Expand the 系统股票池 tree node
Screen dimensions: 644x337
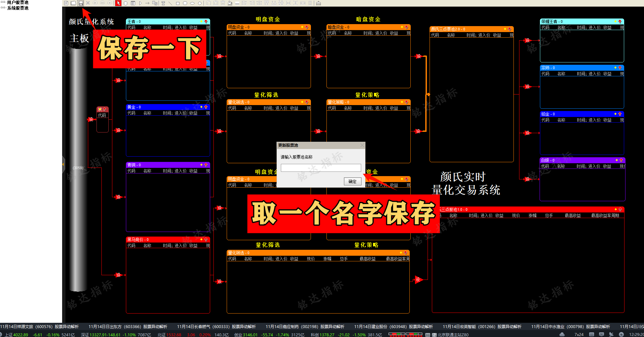pos(2,8)
